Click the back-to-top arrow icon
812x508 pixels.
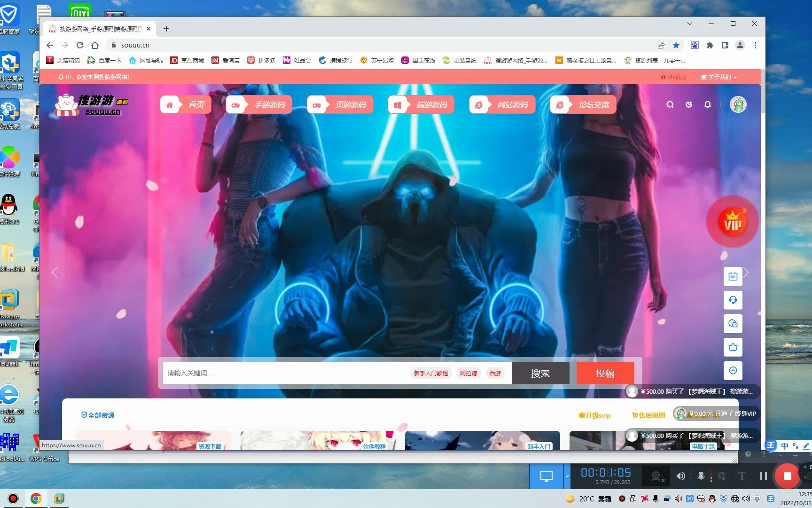tap(733, 371)
